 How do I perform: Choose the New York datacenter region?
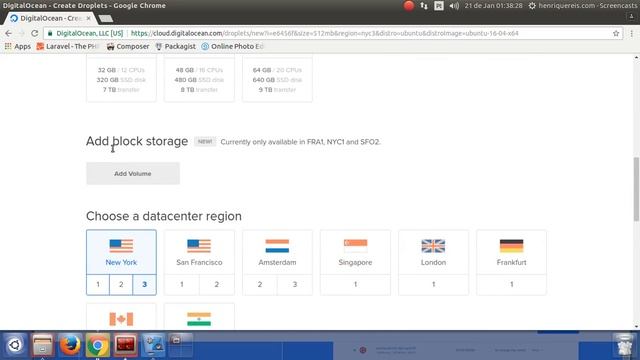[121, 252]
